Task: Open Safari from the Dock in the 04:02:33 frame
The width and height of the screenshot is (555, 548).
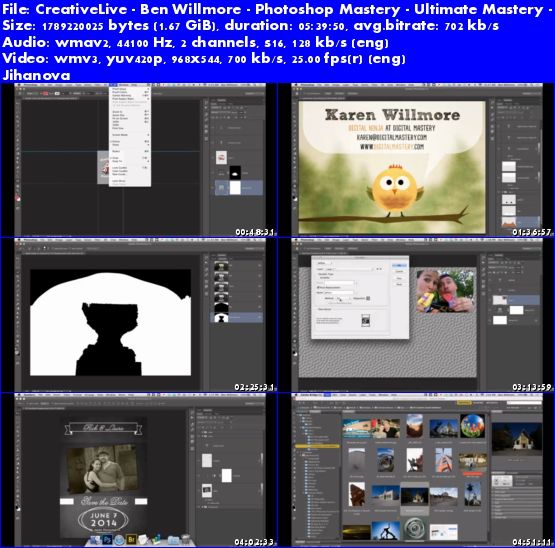Action: [x=119, y=539]
